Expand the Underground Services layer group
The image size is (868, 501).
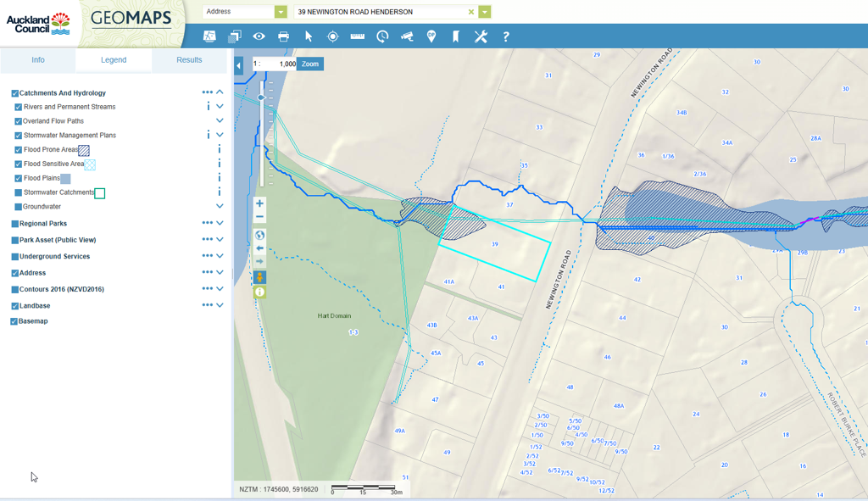point(220,256)
